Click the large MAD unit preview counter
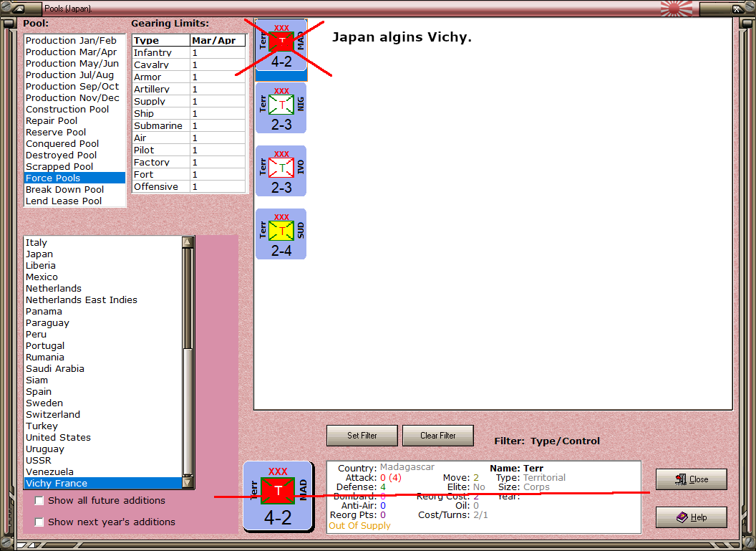 [x=278, y=497]
